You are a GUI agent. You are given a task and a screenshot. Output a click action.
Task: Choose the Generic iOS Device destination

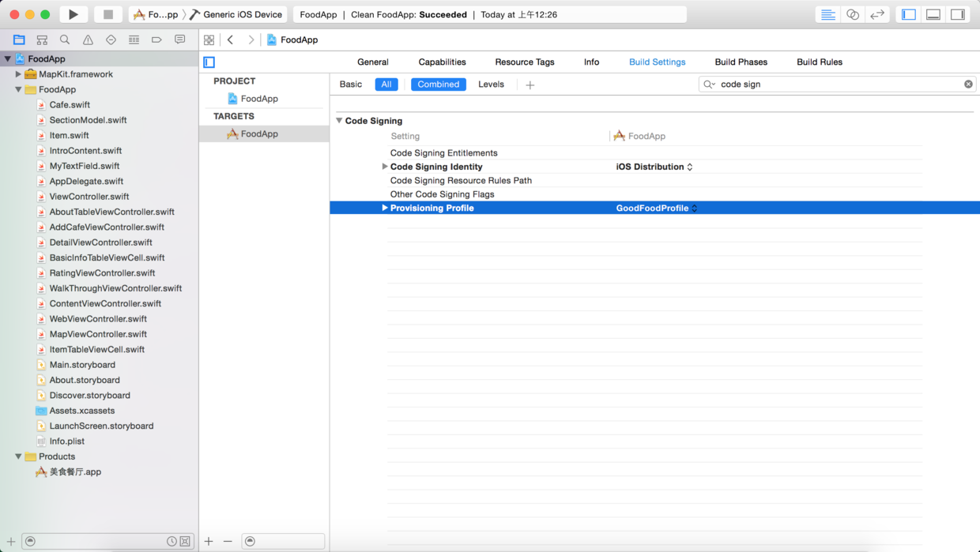[236, 14]
